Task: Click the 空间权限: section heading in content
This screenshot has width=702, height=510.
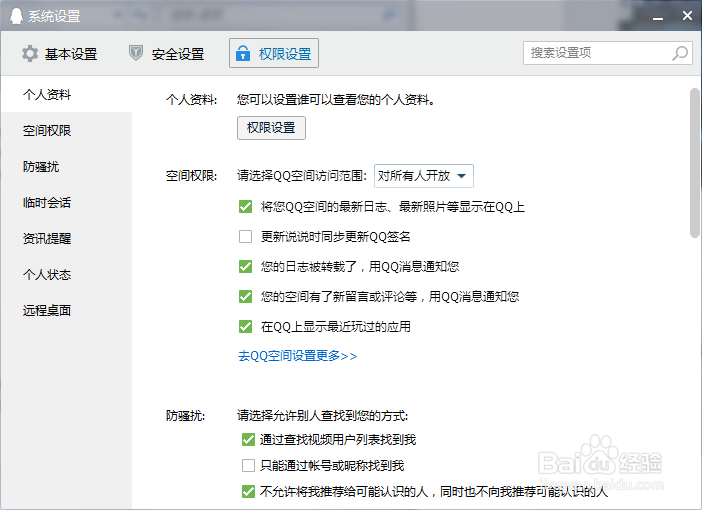Action: pyautogui.click(x=191, y=176)
